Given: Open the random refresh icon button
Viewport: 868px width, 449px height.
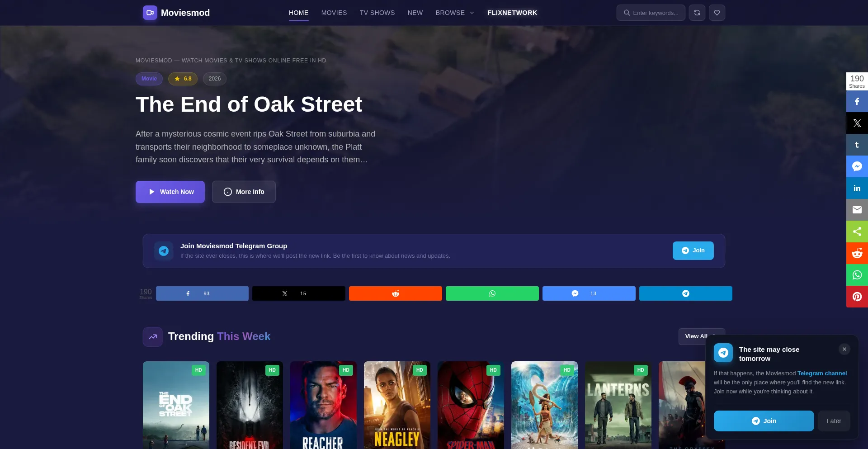Looking at the screenshot, I should (697, 13).
